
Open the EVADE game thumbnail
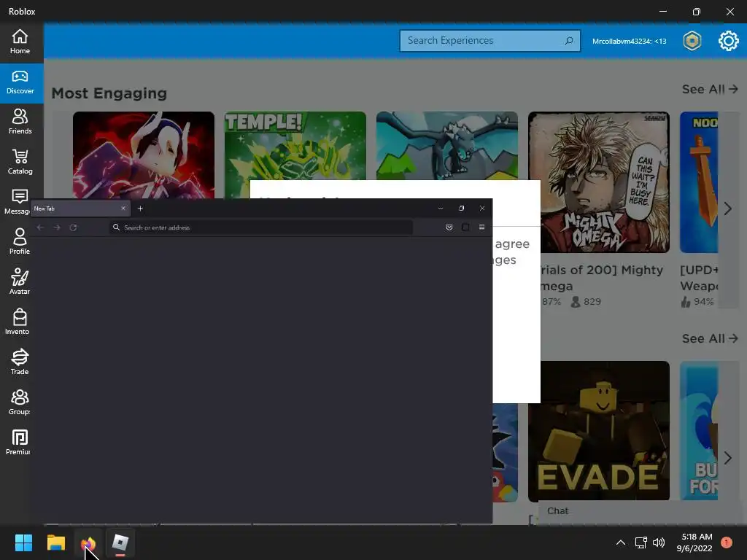click(599, 430)
